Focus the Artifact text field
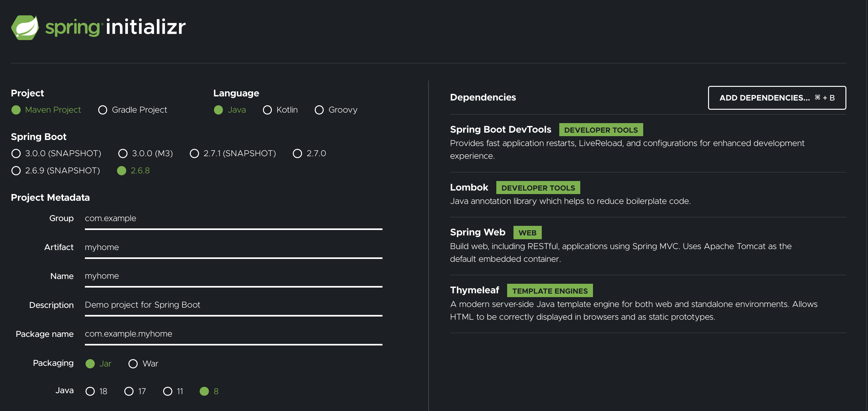 [233, 247]
